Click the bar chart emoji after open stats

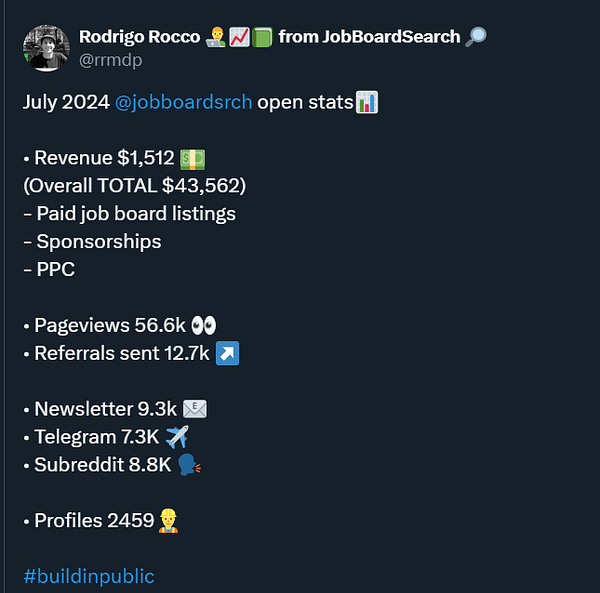coord(367,103)
